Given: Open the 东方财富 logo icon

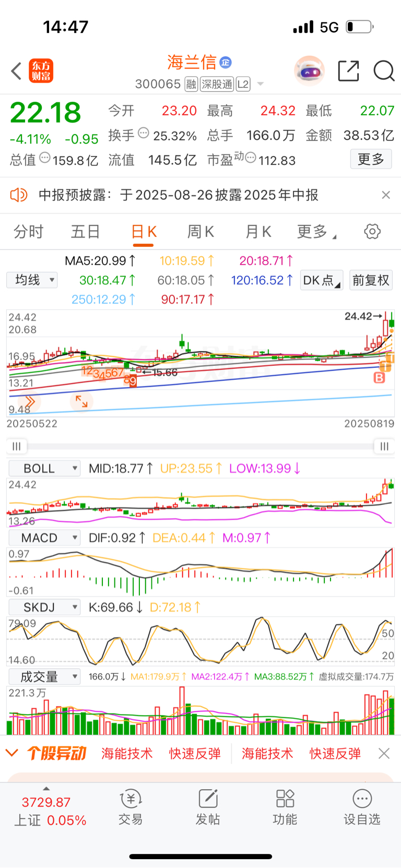Looking at the screenshot, I should pyautogui.click(x=41, y=71).
